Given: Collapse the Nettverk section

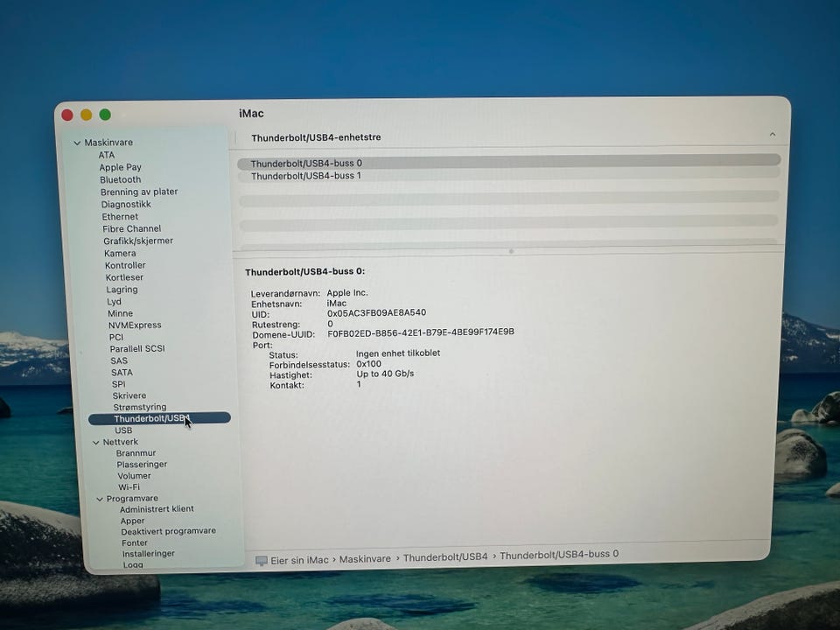Looking at the screenshot, I should tap(96, 443).
